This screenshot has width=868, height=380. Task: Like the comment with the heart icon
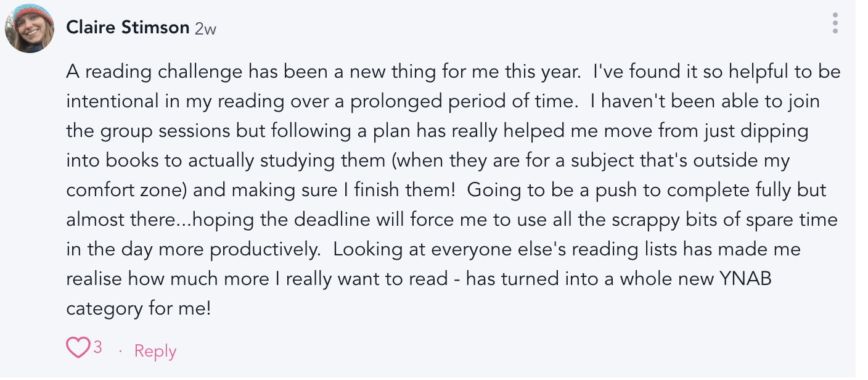[78, 348]
